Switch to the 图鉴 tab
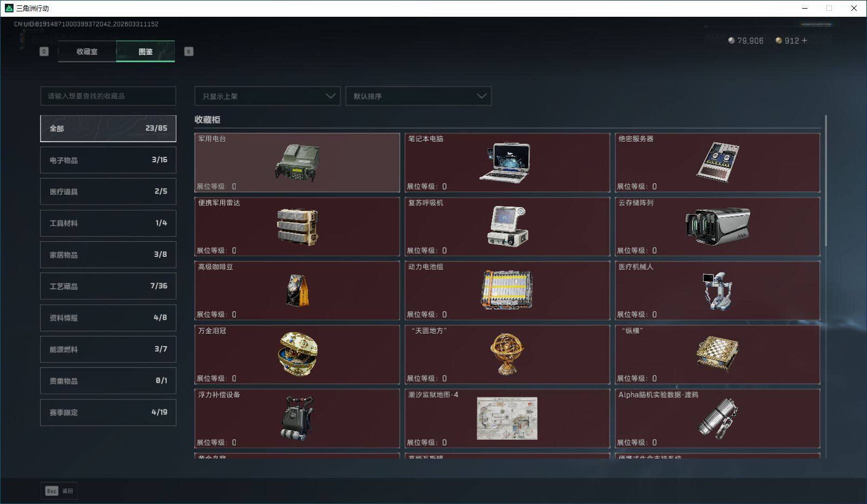The width and height of the screenshot is (867, 504). pos(145,51)
